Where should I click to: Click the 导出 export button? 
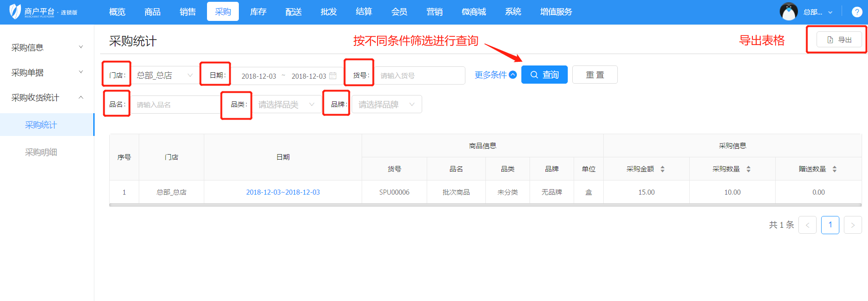pyautogui.click(x=839, y=40)
